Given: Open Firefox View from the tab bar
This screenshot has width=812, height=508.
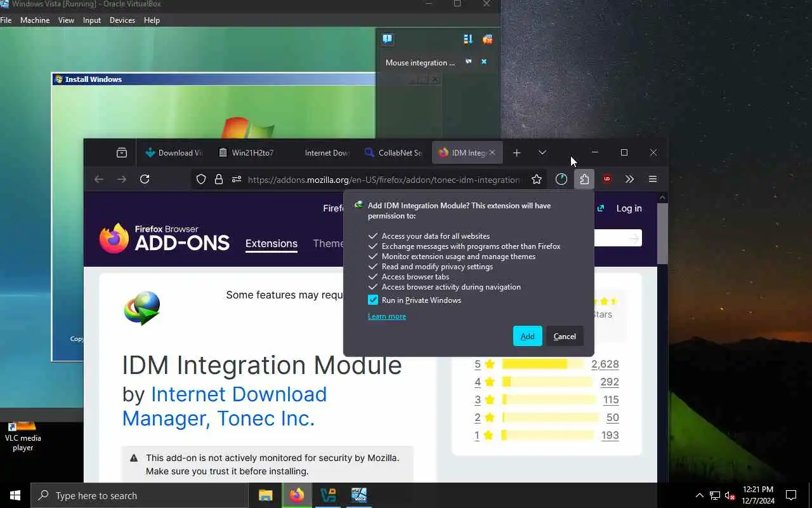Looking at the screenshot, I should (x=122, y=152).
